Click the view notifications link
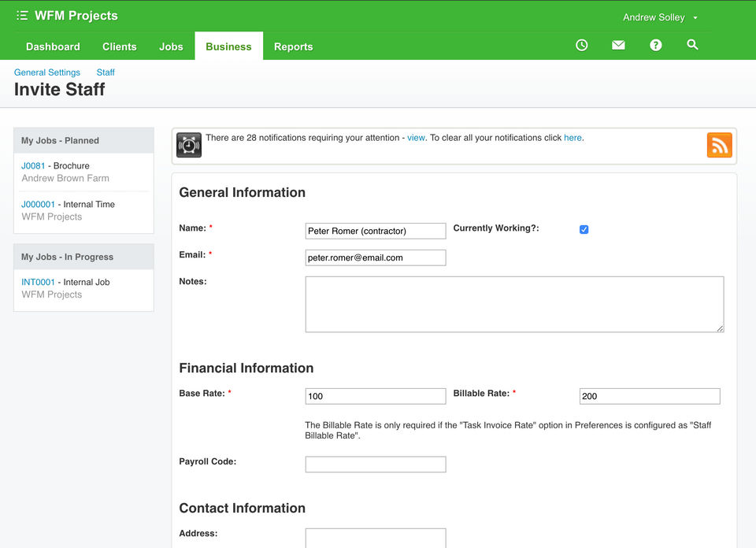This screenshot has width=756, height=548. (x=416, y=138)
